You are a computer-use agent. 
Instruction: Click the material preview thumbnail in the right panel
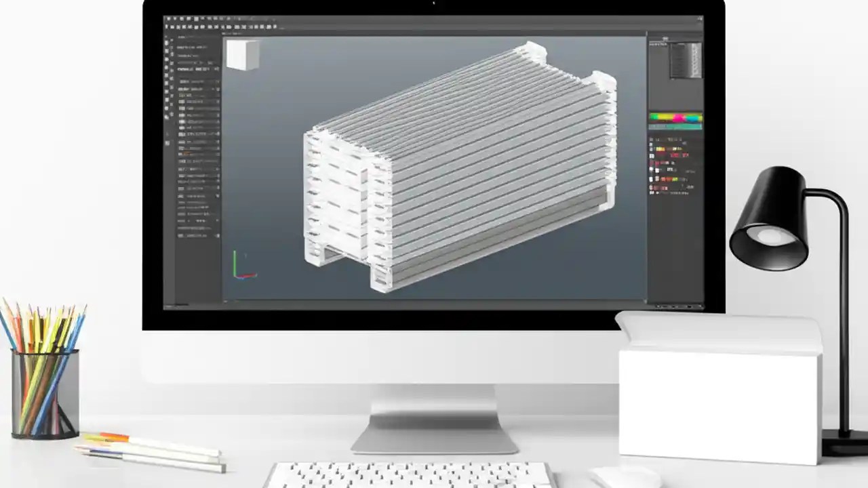click(685, 61)
